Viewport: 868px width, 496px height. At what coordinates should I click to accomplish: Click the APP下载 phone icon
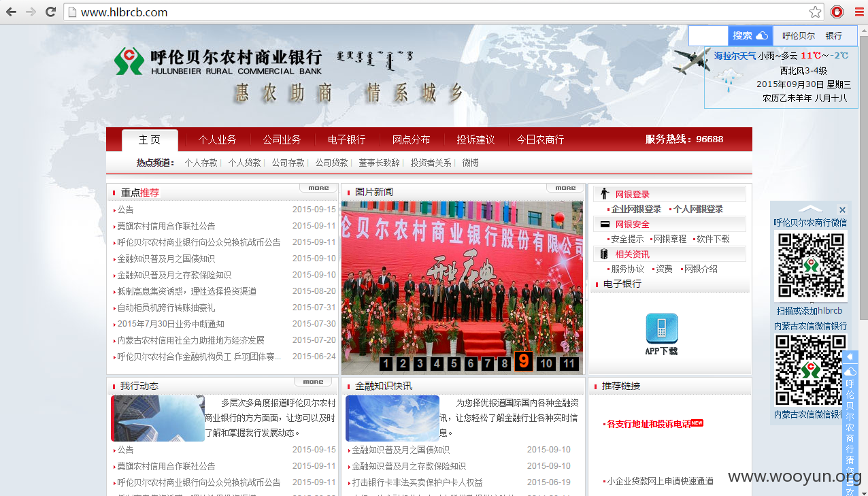[x=662, y=328]
